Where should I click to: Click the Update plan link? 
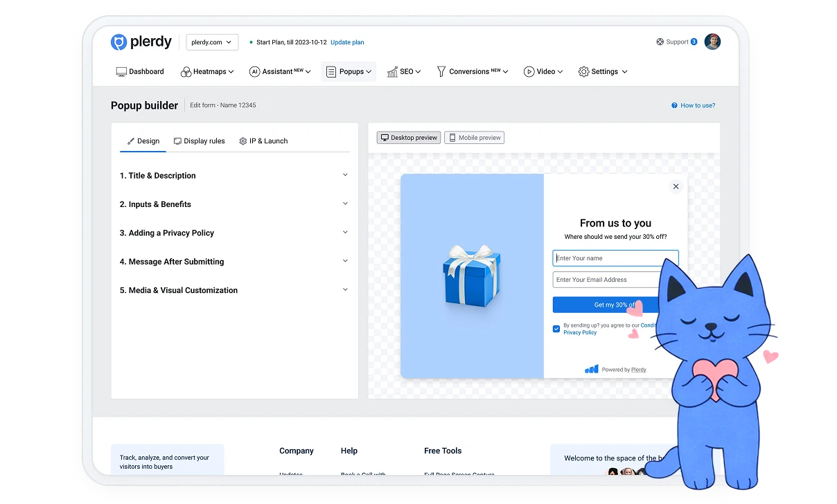[347, 42]
